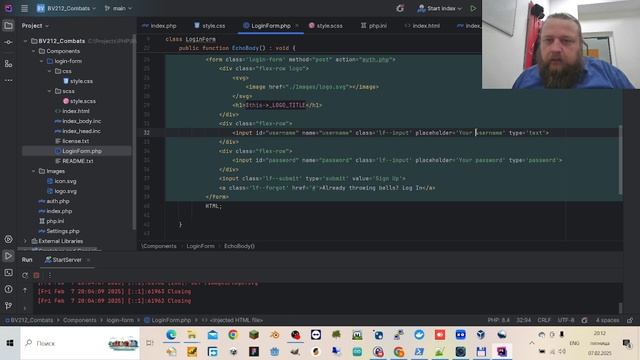The height and width of the screenshot is (360, 640).
Task: Open Microsoft Edge from the taskbar
Action: [171, 335]
